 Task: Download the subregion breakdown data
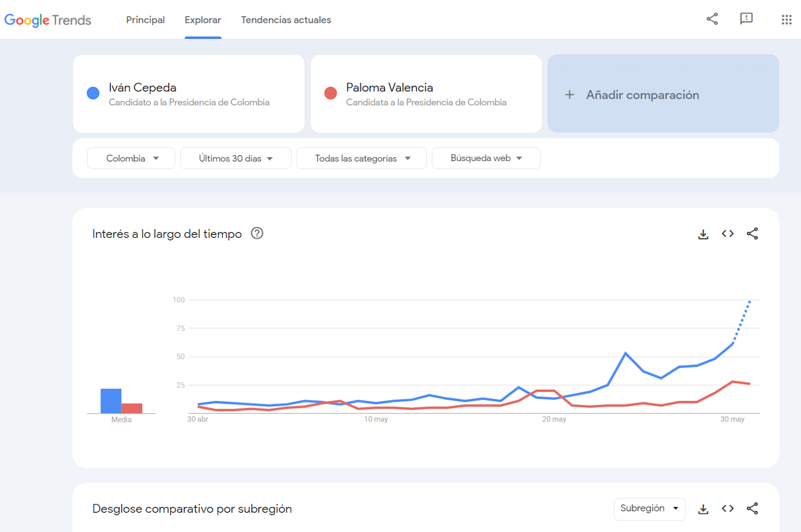coord(703,509)
